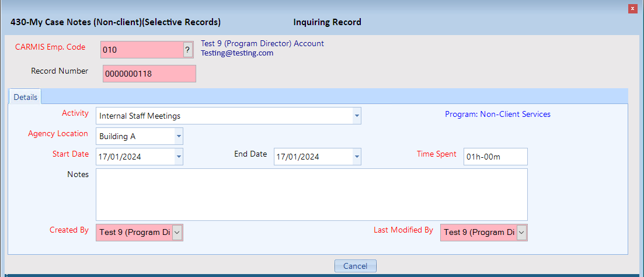This screenshot has height=277, width=644.
Task: Click the End Date value text
Action: point(298,157)
